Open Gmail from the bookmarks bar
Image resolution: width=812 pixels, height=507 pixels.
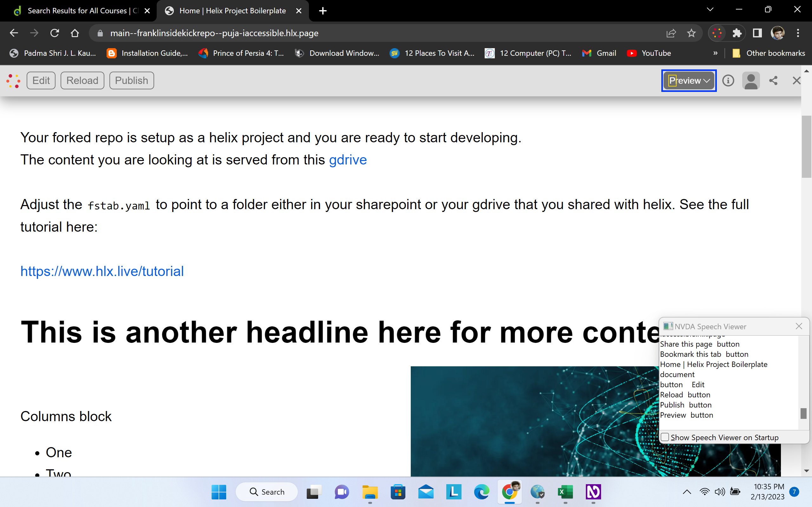click(x=599, y=53)
